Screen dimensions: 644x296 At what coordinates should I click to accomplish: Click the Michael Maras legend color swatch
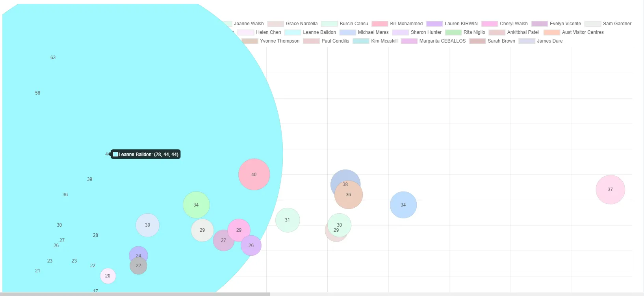(347, 32)
